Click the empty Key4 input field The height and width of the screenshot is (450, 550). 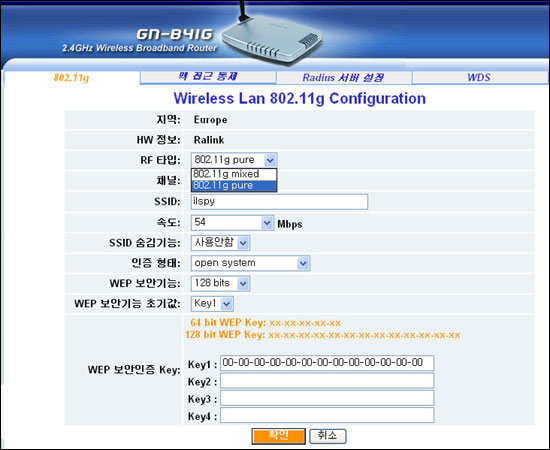327,415
